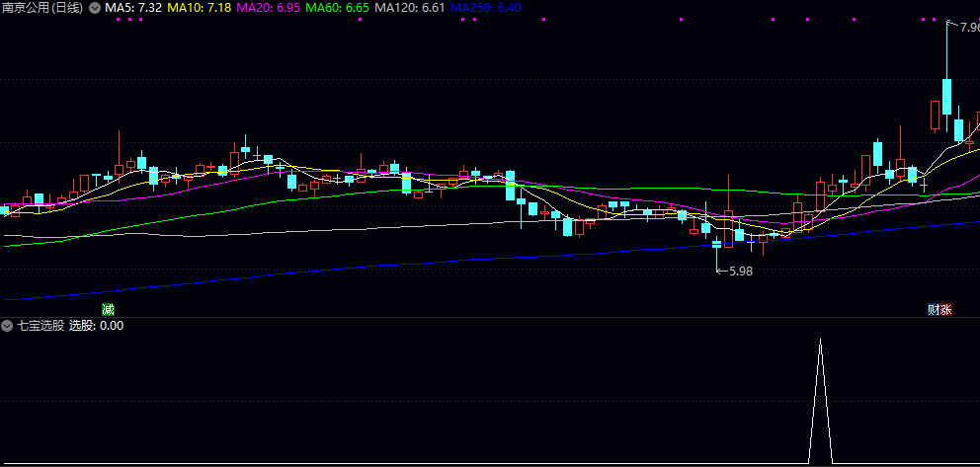The image size is (980, 467).
Task: Click the 南京公用(日线) chart title
Action: click(x=42, y=8)
